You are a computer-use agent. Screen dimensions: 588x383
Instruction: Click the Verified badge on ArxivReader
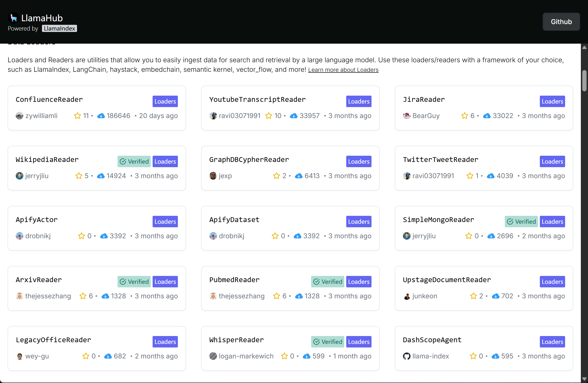tap(134, 281)
